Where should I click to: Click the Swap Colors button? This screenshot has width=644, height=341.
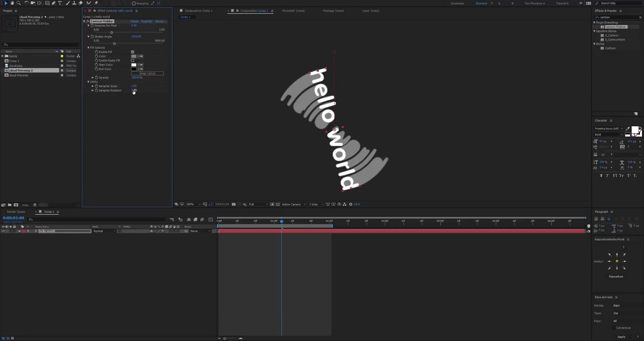pyautogui.click(x=147, y=73)
